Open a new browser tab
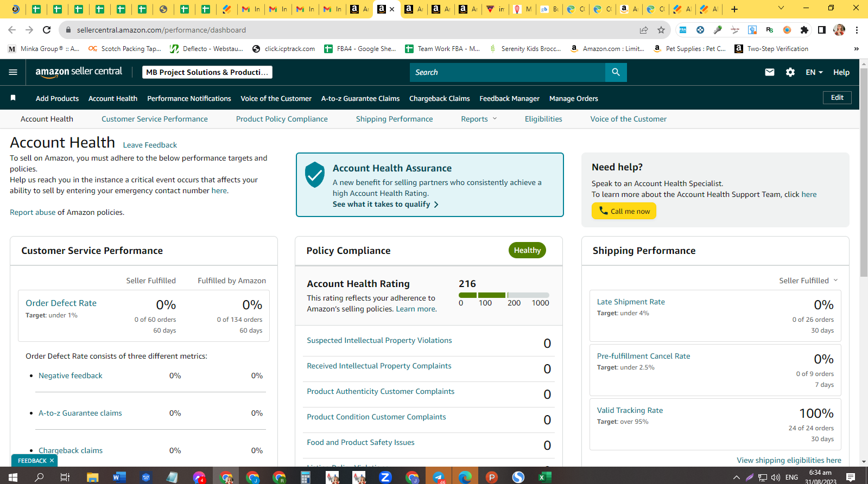 [x=734, y=9]
